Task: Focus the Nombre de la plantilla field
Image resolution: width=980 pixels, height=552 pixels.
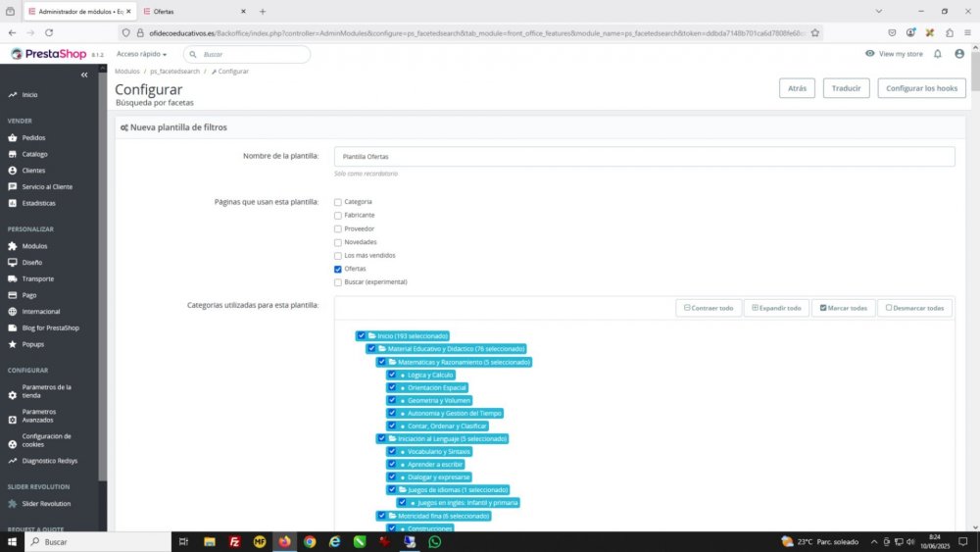Action: [645, 156]
